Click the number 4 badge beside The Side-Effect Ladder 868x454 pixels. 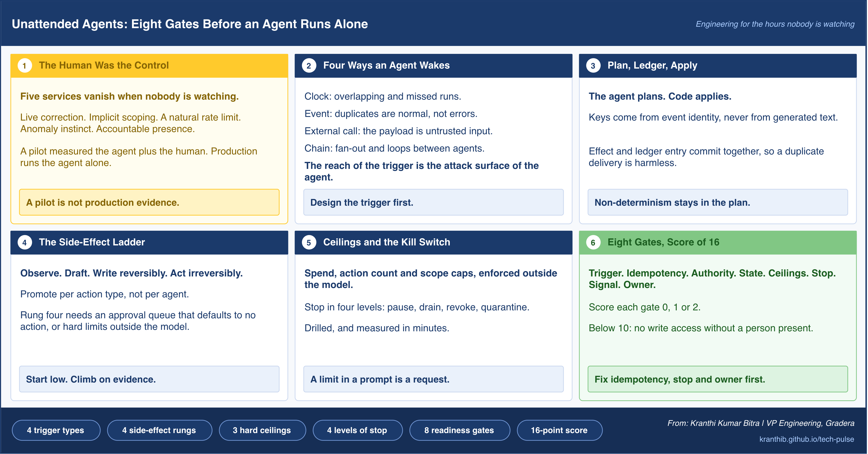coord(25,242)
